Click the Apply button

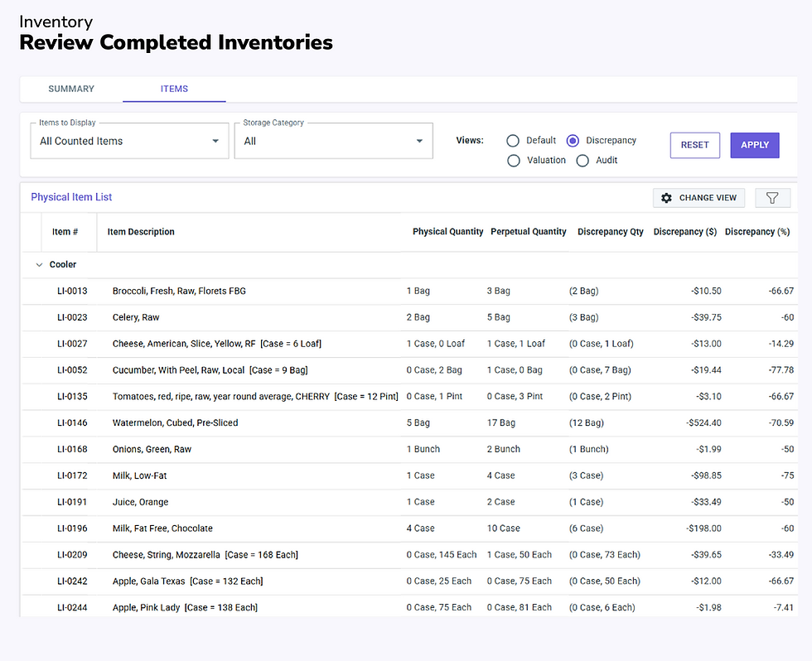pos(755,145)
